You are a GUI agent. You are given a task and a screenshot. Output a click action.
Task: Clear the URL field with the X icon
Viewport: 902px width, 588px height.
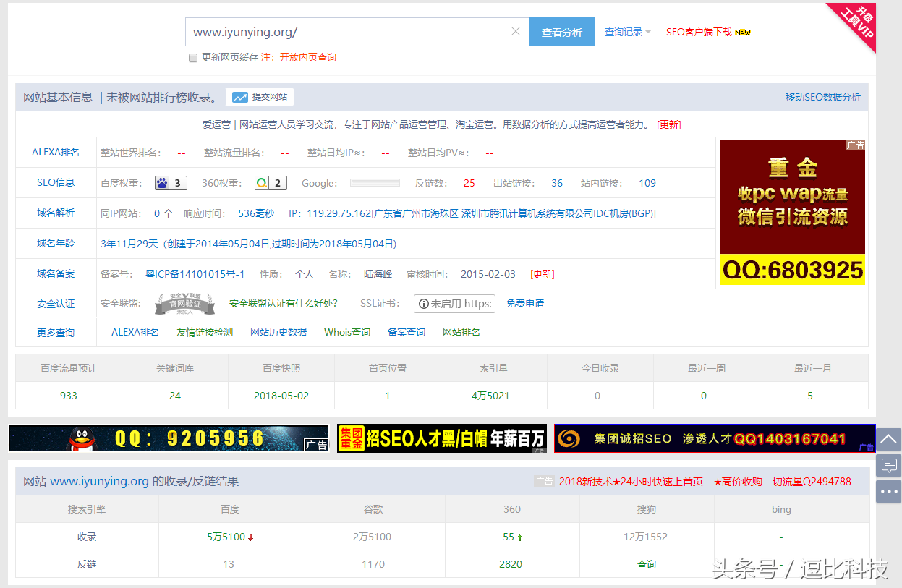click(516, 32)
